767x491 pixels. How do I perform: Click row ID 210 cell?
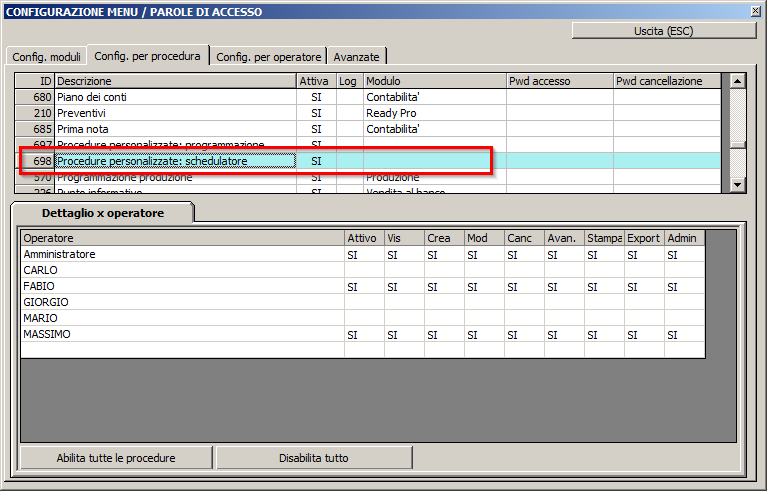point(35,113)
